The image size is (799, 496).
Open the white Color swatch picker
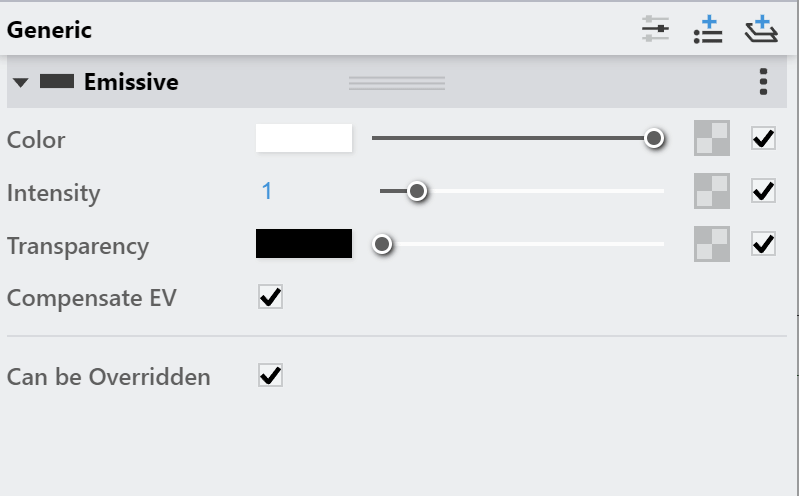click(x=304, y=138)
